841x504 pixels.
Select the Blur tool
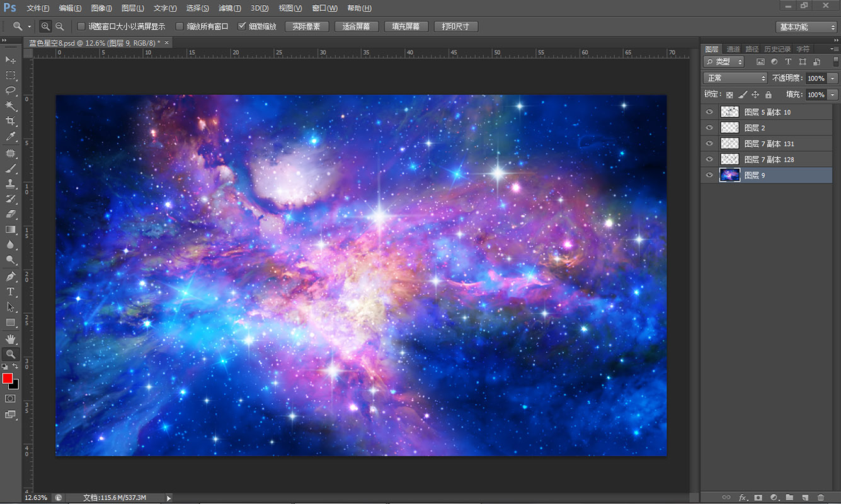coord(11,244)
